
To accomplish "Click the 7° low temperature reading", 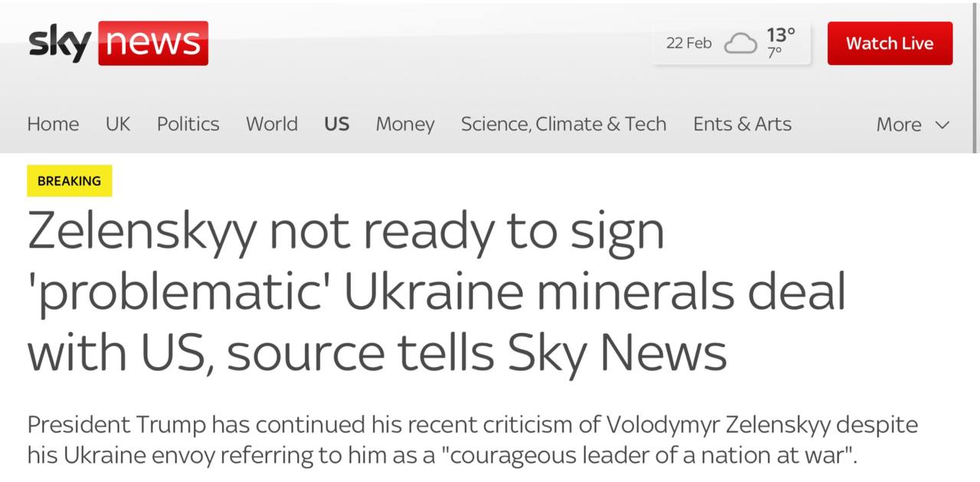I will (x=775, y=53).
